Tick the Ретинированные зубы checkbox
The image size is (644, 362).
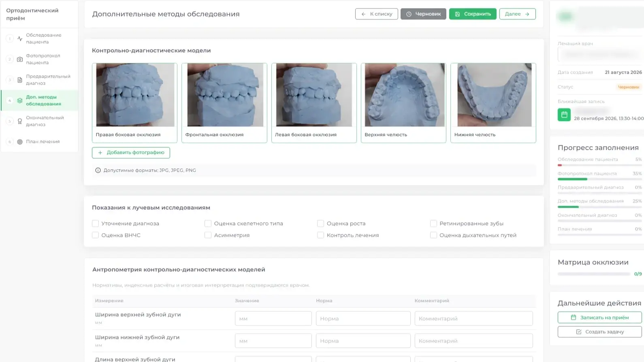click(433, 224)
